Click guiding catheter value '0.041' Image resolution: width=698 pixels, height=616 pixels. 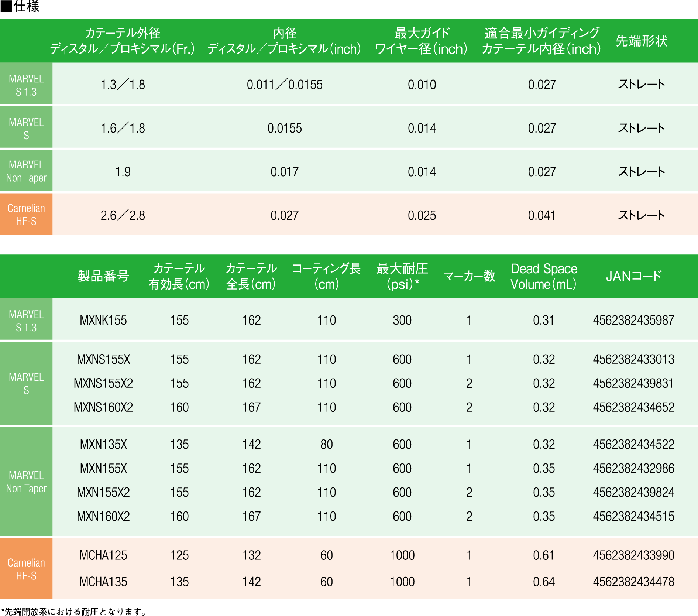[x=542, y=215]
